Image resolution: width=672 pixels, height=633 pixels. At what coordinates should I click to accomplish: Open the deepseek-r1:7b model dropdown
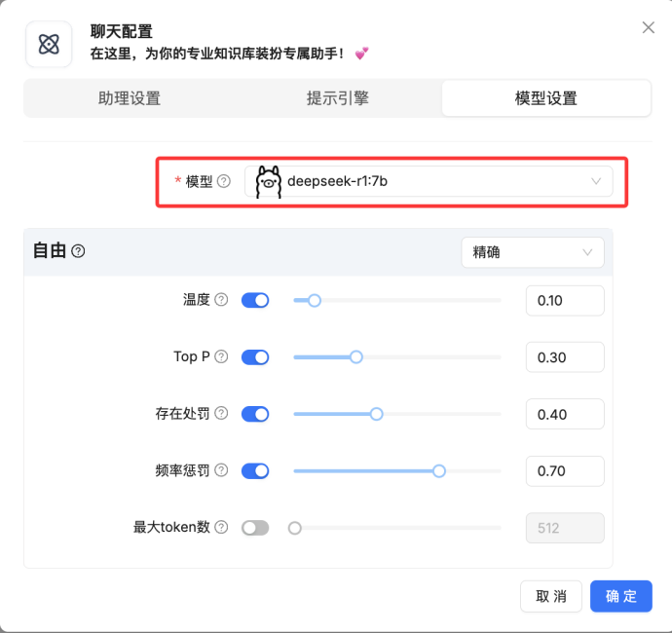point(429,181)
